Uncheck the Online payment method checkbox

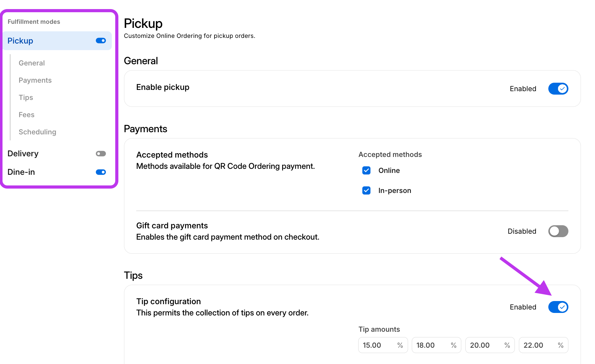(x=366, y=170)
